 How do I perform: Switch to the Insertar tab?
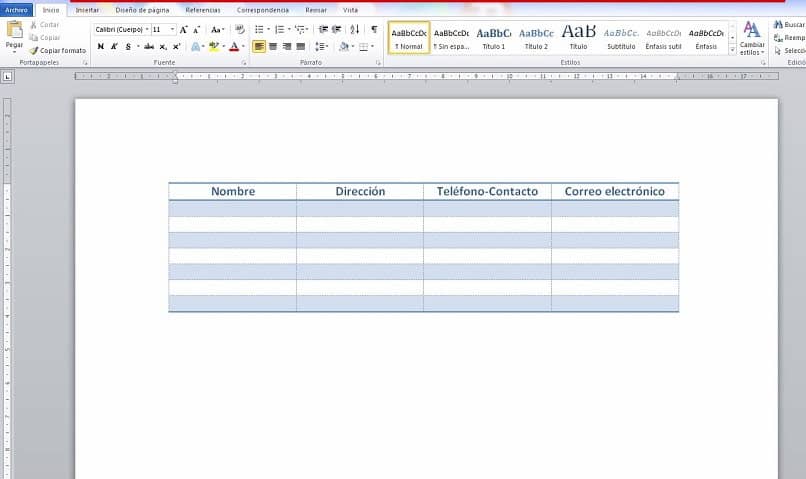coord(87,10)
